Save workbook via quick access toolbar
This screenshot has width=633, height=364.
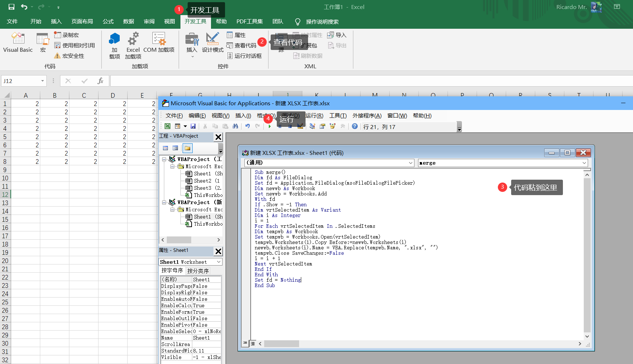tap(11, 7)
